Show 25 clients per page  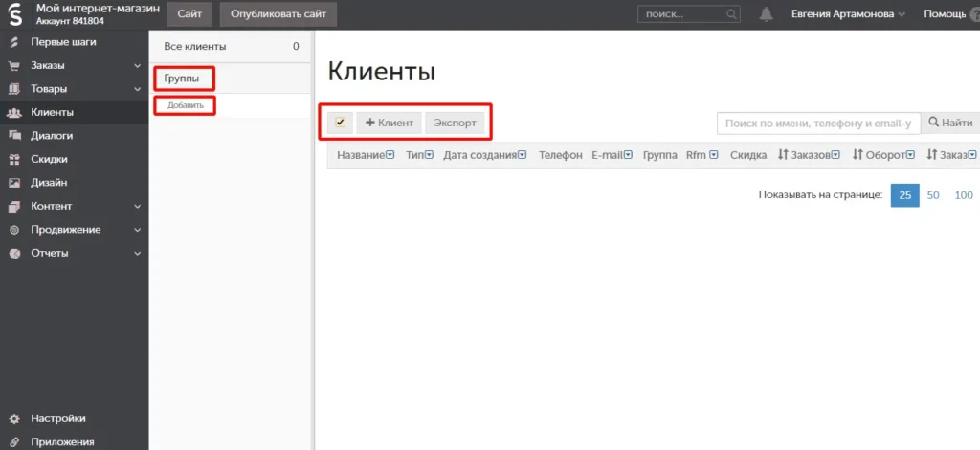click(x=904, y=195)
